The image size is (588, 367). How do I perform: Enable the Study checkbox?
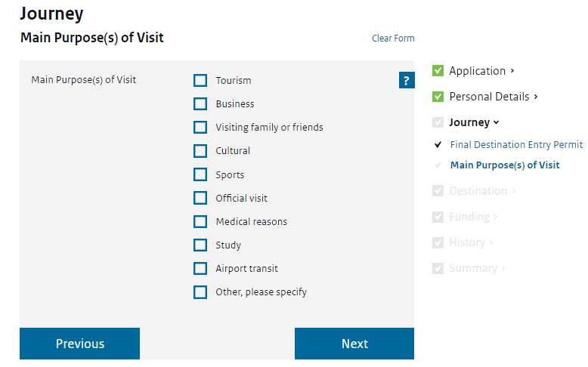(200, 245)
